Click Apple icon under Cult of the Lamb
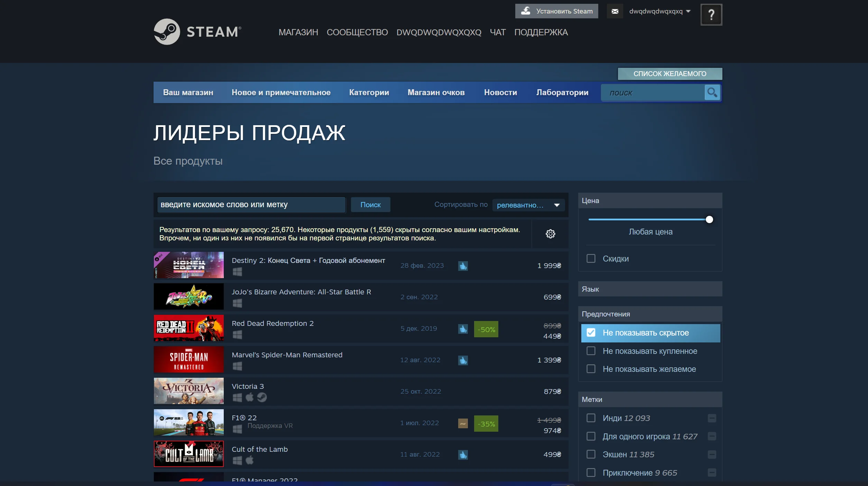 point(249,460)
